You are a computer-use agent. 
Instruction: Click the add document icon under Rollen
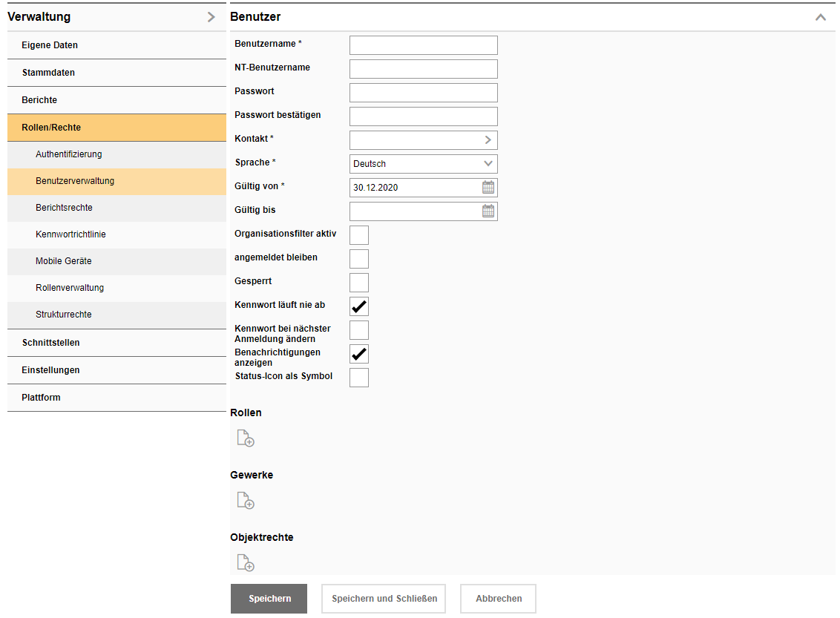[245, 438]
